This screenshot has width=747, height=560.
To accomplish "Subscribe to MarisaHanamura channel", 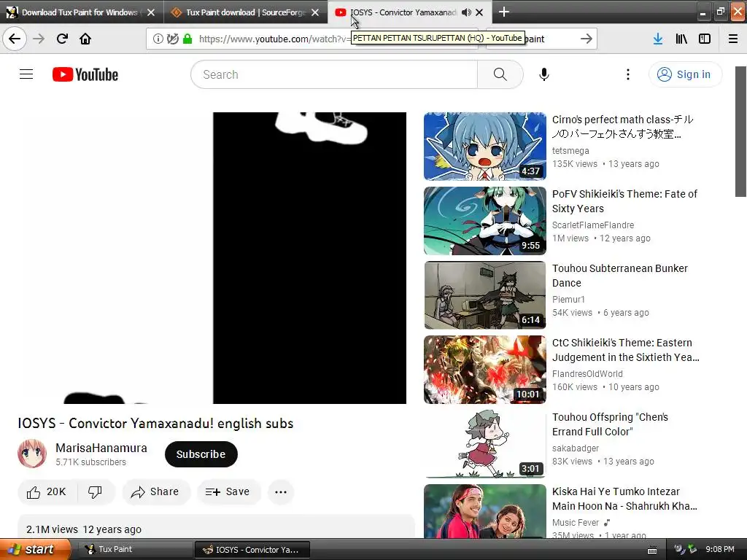I will click(x=201, y=454).
